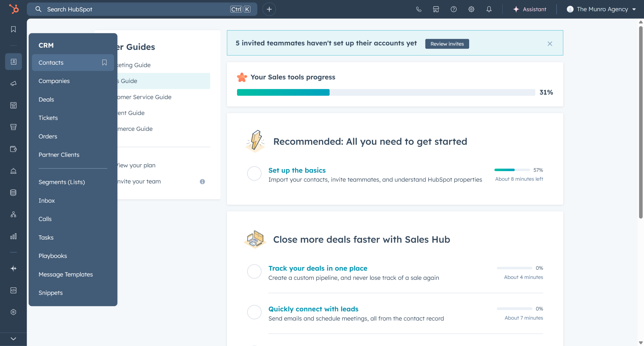Screen dimensions: 644x346
Task: Open the Reporting bar chart sidebar icon
Action: coord(13,236)
